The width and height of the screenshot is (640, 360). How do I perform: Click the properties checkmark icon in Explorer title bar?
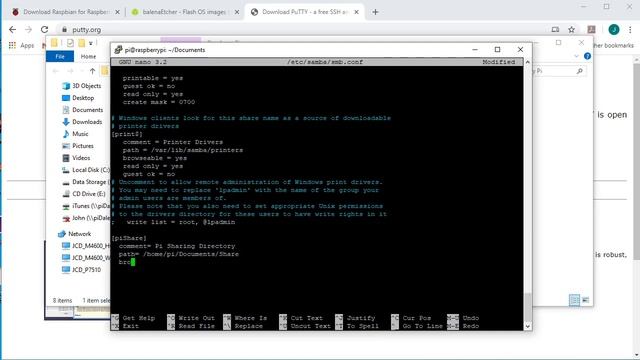point(70,43)
